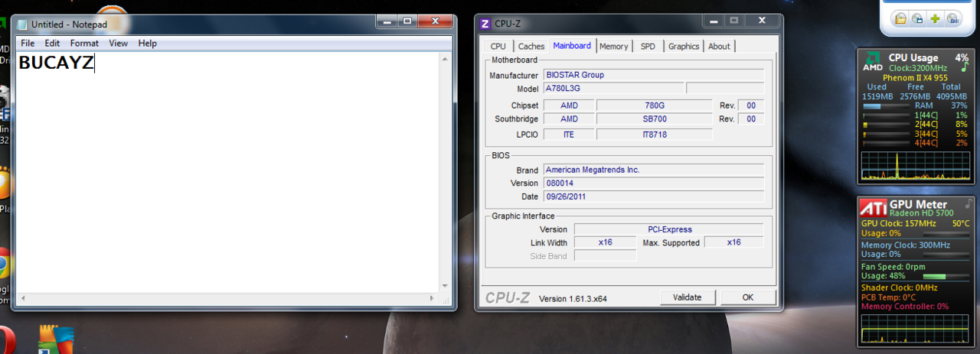The width and height of the screenshot is (980, 354).
Task: Open Notepad's Help menu
Action: [x=147, y=44]
